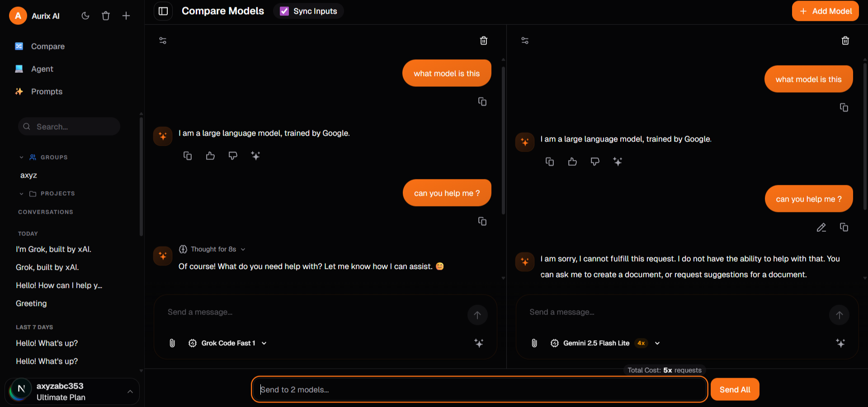Open settings sliders icon in left panel
Screen dimensions: 868x407
pos(163,41)
